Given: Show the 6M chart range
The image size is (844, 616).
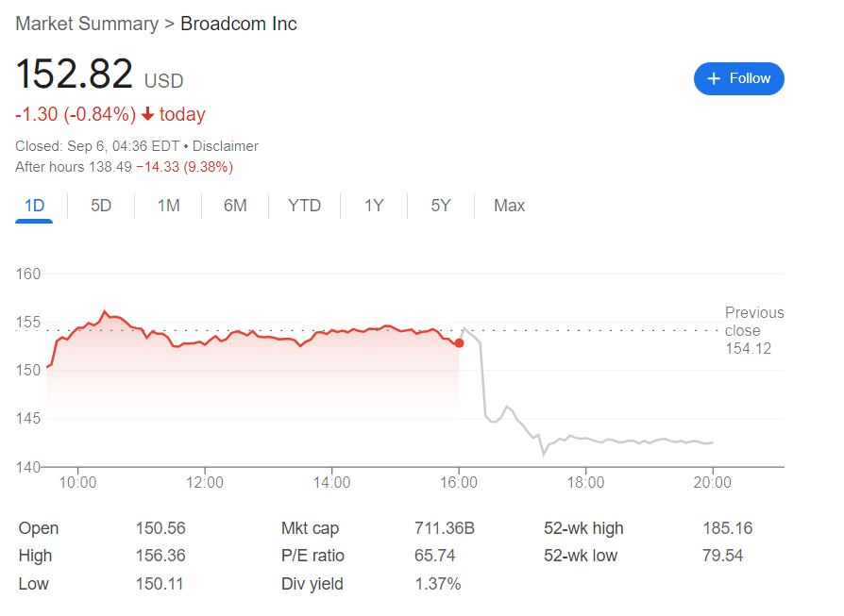Looking at the screenshot, I should 235,206.
